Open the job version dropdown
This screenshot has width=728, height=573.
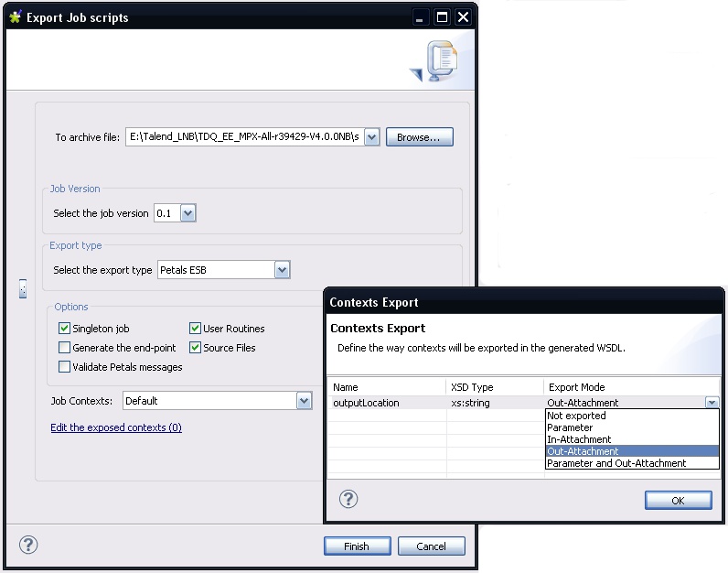187,213
